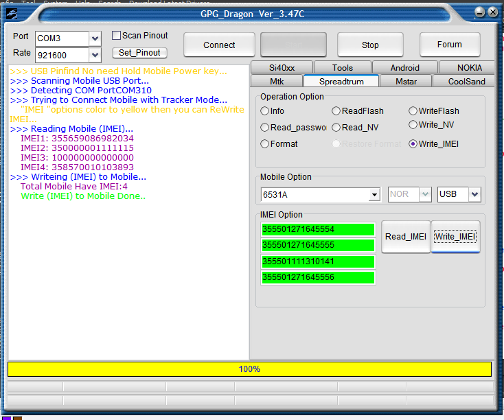Click the GPG Dragon logo icon in title bar
504x420 pixels.
[12, 14]
